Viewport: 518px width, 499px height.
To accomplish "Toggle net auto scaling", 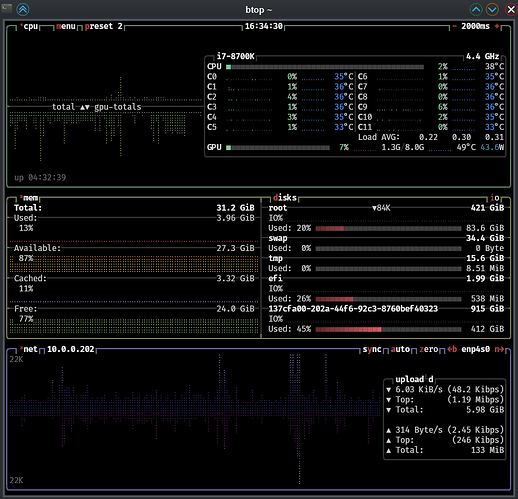I will click(400, 349).
